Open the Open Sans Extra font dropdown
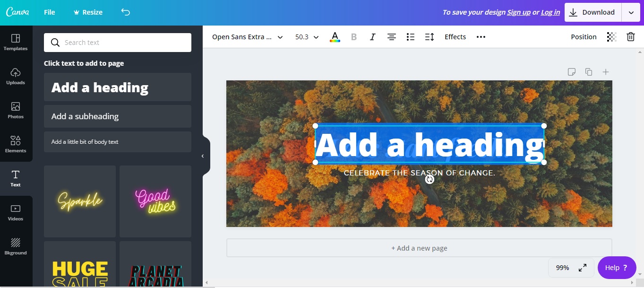644x288 pixels. pyautogui.click(x=247, y=37)
